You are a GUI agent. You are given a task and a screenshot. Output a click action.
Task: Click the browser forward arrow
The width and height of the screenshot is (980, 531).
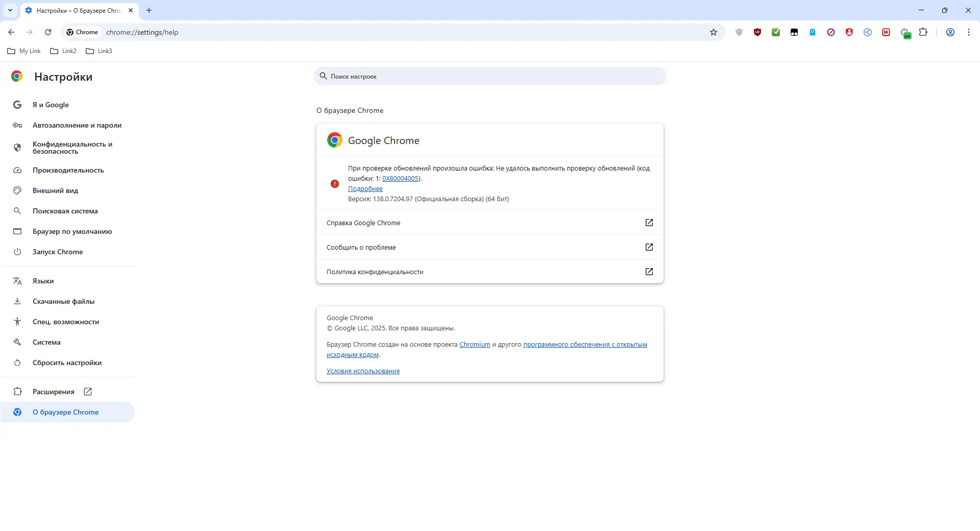click(30, 32)
